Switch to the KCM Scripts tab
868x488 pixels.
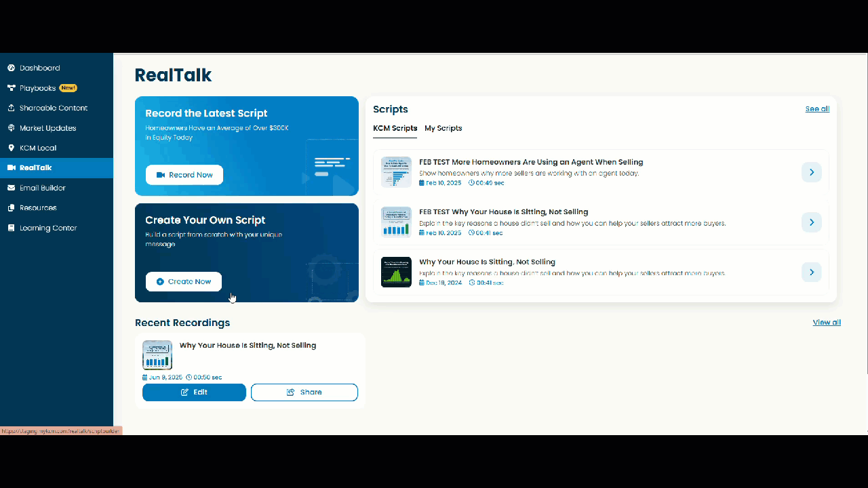click(x=395, y=128)
